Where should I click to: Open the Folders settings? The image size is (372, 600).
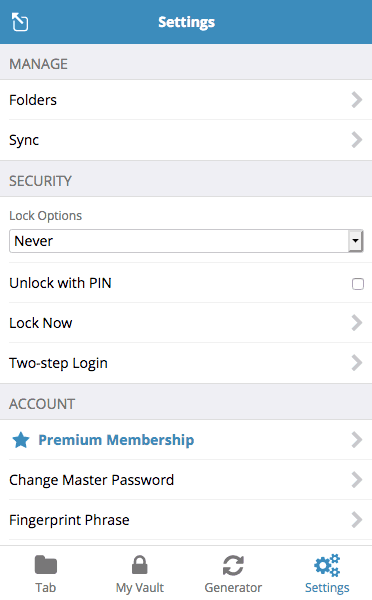(x=186, y=100)
